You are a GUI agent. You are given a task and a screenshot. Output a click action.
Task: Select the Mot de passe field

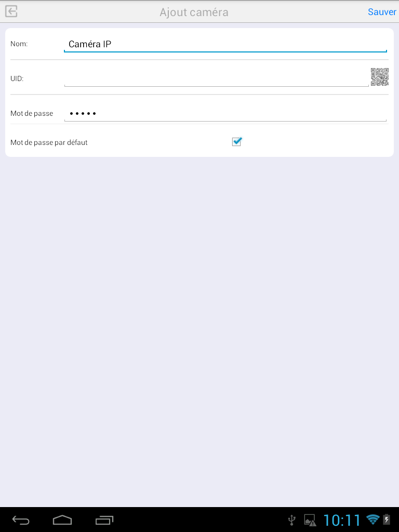click(x=225, y=114)
